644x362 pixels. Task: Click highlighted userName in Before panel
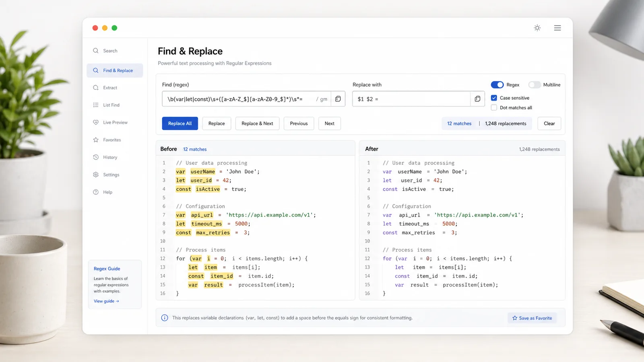[203, 172]
